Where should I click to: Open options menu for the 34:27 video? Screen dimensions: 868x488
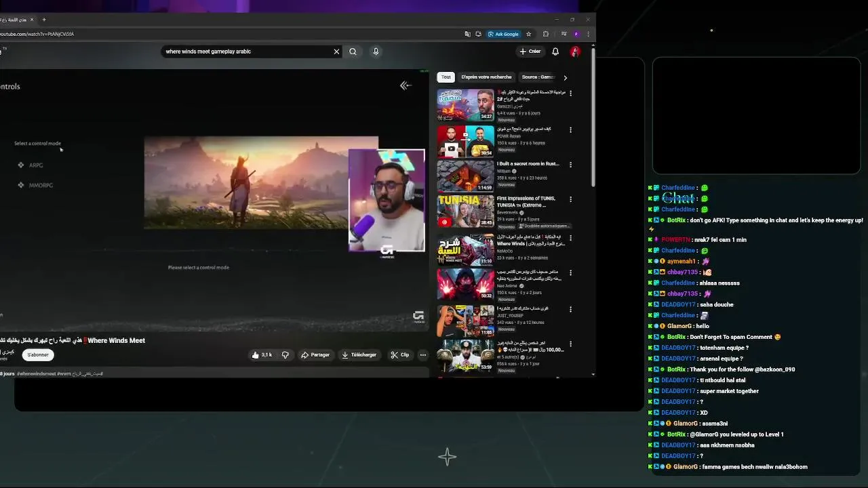point(570,93)
